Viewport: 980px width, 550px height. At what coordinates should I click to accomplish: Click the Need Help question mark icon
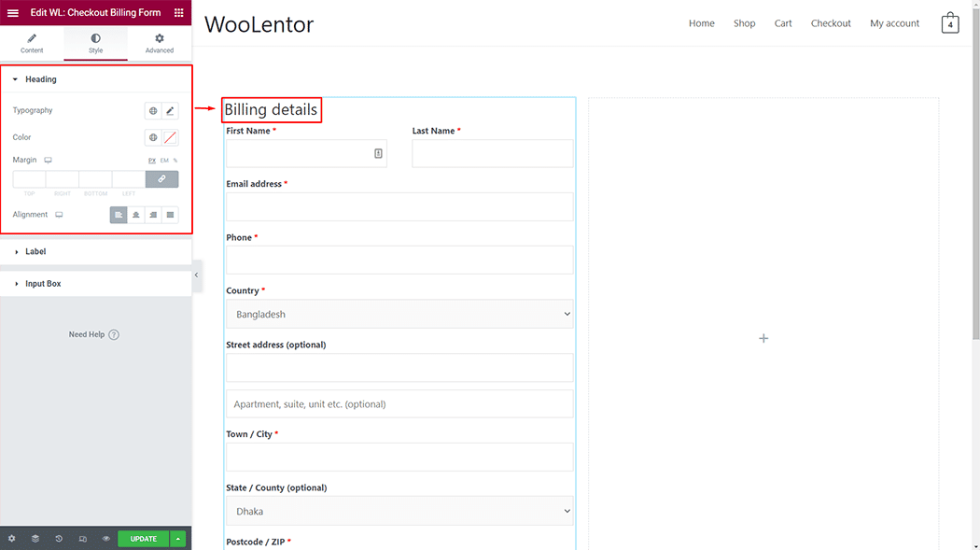coord(114,334)
